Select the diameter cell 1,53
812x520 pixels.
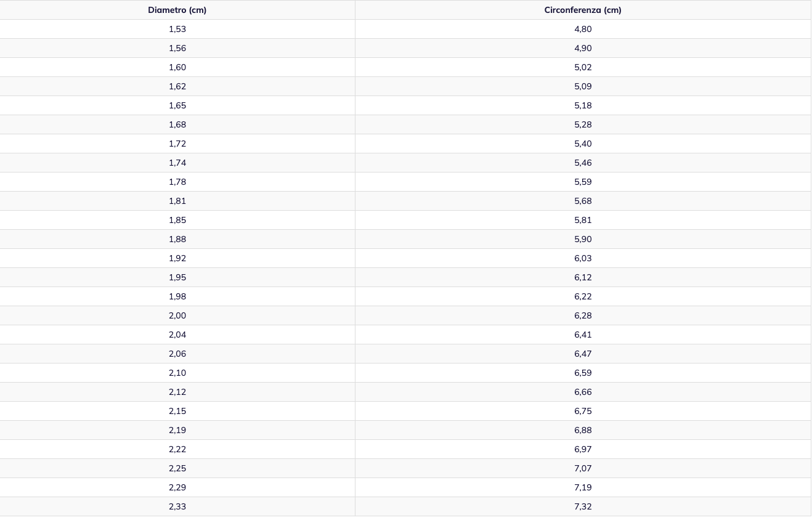click(177, 29)
